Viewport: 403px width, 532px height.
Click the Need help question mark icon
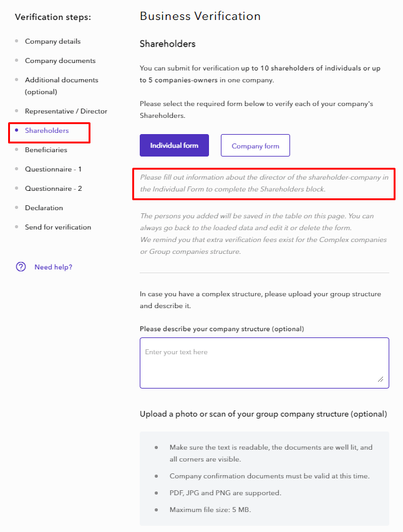(x=21, y=267)
